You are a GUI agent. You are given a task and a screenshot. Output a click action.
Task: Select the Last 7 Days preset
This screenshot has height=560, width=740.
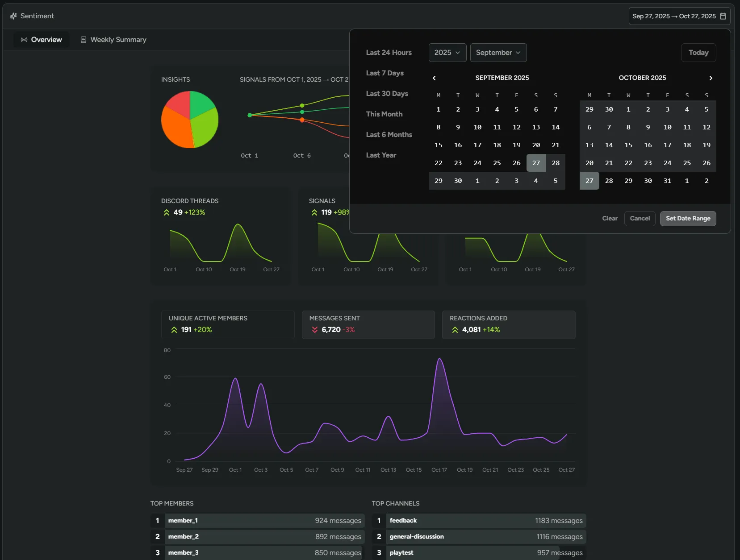click(x=385, y=73)
